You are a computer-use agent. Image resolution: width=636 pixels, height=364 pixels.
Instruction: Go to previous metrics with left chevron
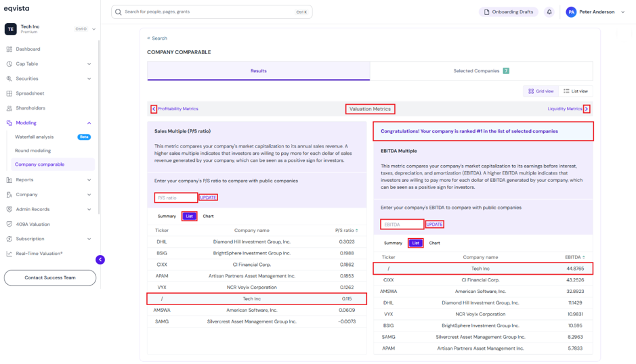(x=154, y=109)
